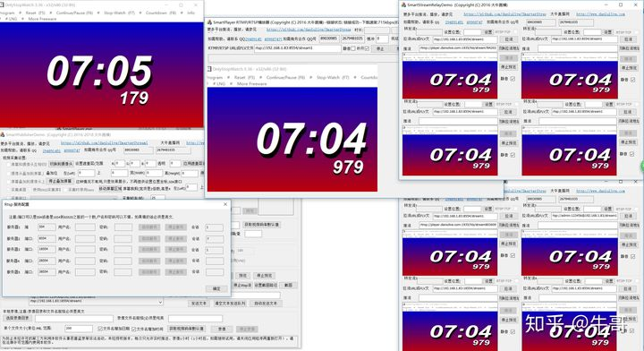
Task: Open the GitHub link in SmartPlayer window
Action: [x=309, y=30]
